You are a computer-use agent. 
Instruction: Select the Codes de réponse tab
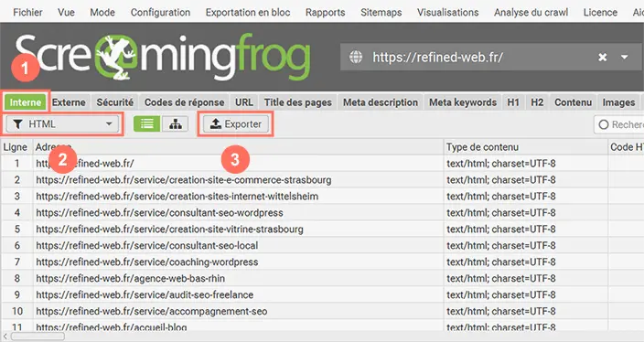point(184,102)
